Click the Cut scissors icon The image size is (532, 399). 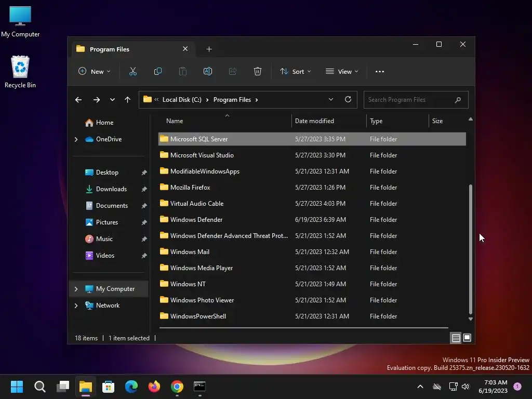pyautogui.click(x=132, y=71)
